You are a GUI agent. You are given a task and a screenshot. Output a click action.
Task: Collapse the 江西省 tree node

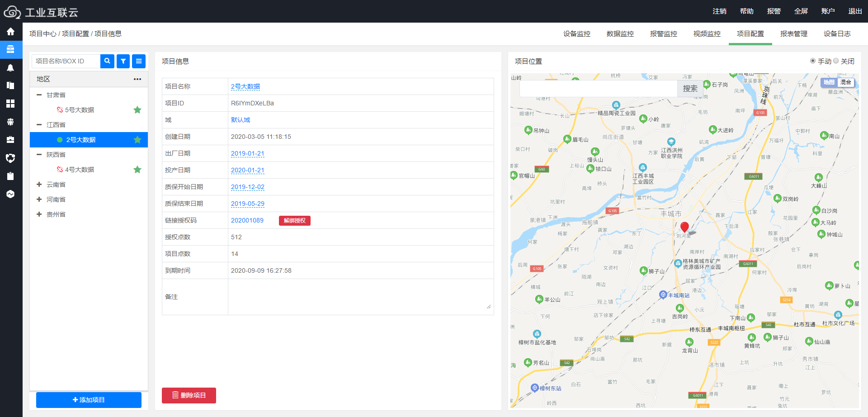(x=39, y=125)
